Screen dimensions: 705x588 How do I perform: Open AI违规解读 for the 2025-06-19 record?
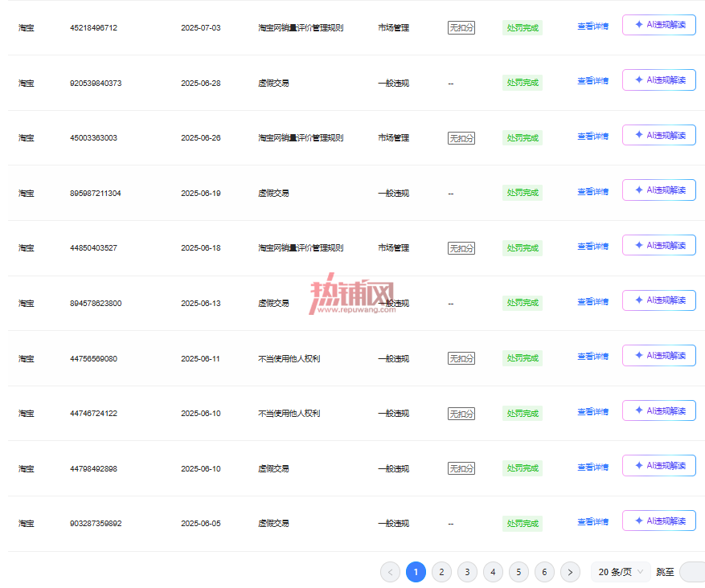tap(659, 190)
